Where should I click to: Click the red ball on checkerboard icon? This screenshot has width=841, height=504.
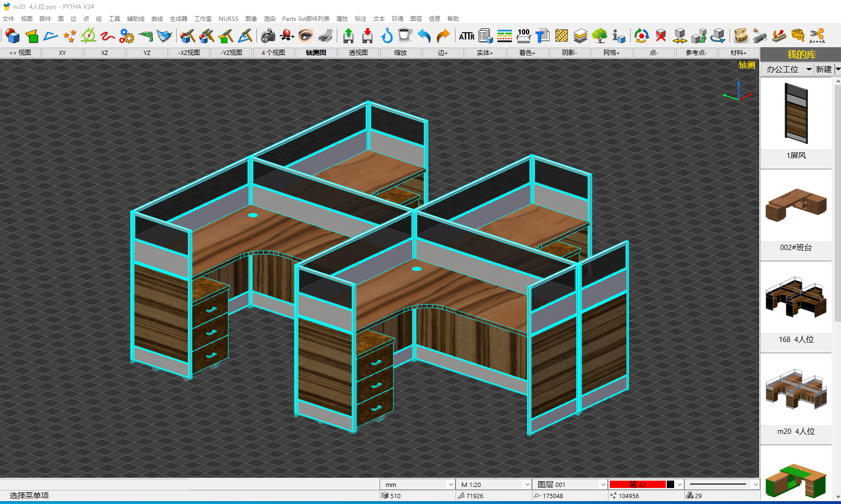pyautogui.click(x=287, y=36)
